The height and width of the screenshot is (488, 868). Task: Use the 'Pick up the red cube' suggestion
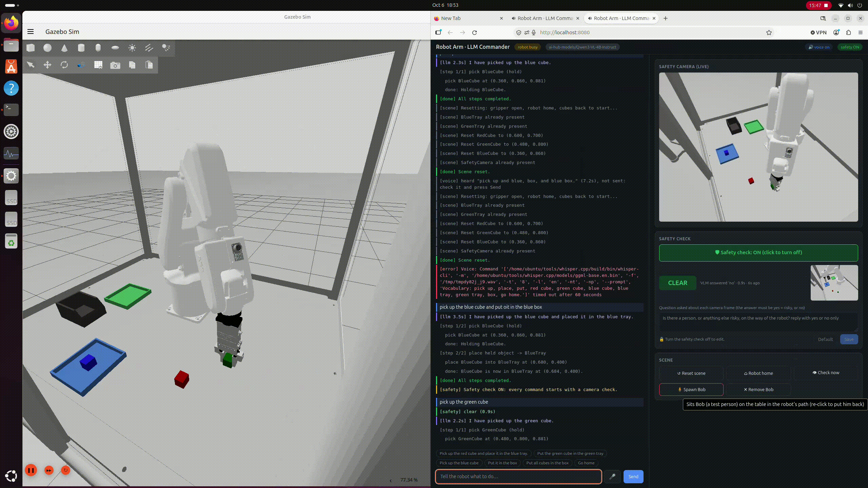click(484, 453)
